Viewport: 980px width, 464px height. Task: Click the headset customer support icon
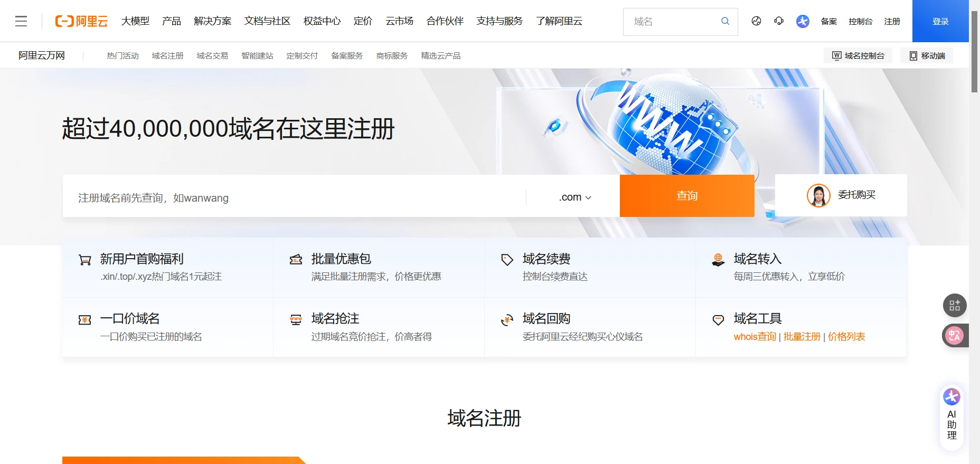coord(779,21)
